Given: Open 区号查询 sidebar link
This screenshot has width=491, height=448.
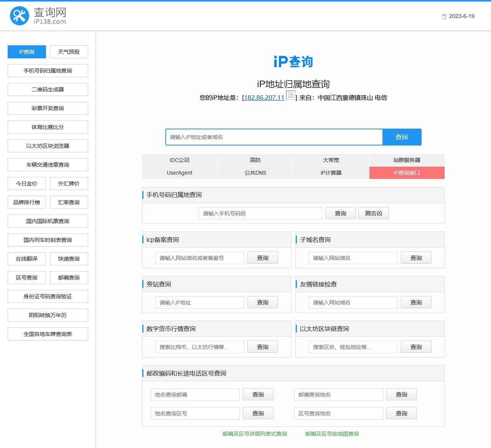Looking at the screenshot, I should click(27, 278).
